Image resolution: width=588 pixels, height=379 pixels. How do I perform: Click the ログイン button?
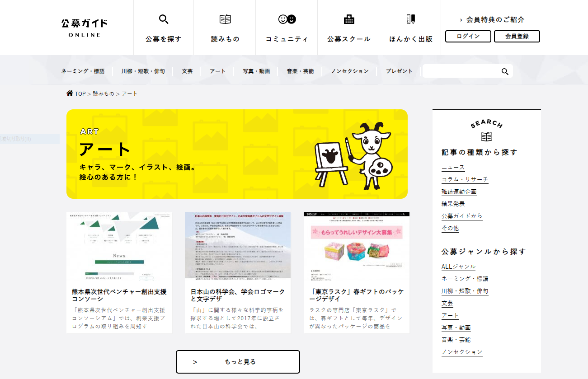click(468, 37)
